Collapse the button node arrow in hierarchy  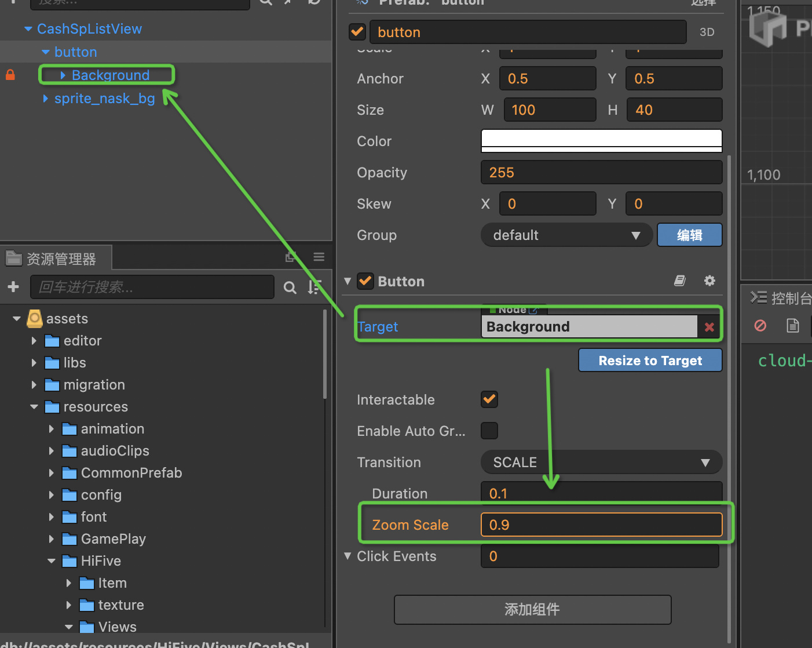(45, 52)
